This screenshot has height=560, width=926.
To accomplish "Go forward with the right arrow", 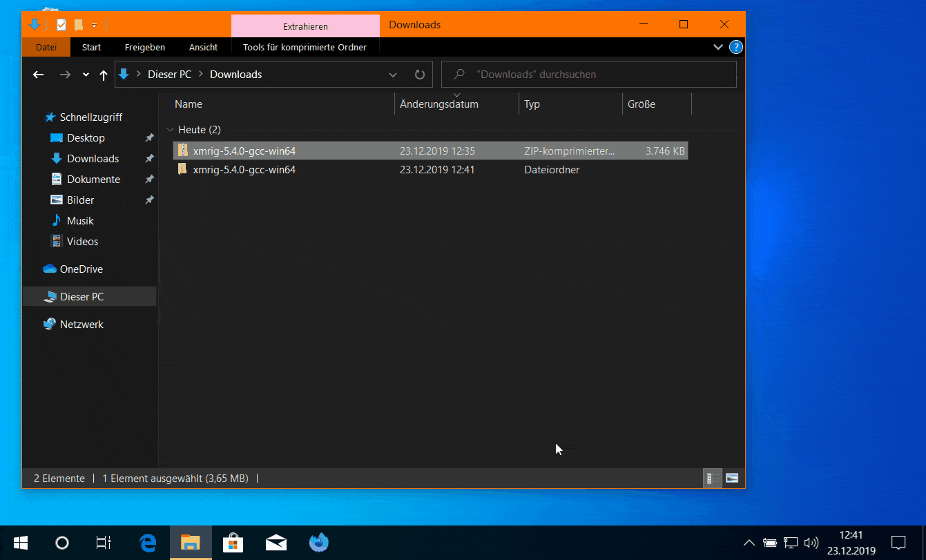I will [65, 75].
